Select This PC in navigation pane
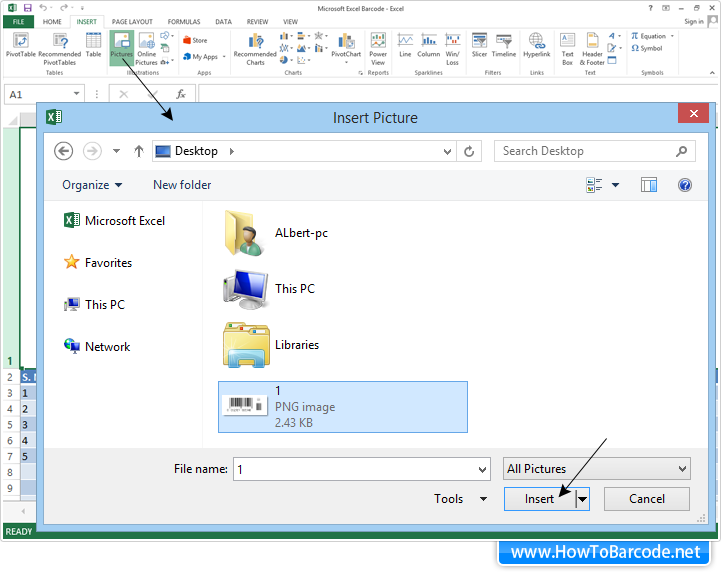This screenshot has width=721, height=572. 94,304
